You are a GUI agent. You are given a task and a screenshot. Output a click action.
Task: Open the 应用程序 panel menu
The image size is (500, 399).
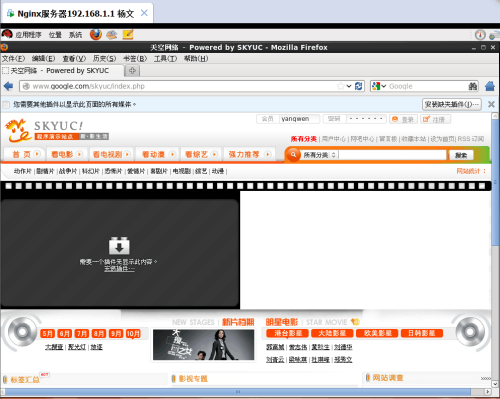click(x=28, y=35)
